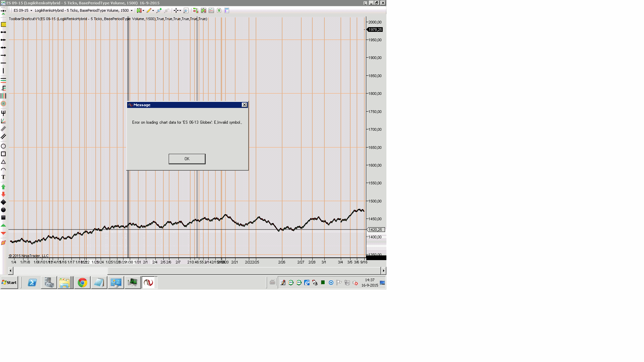Close the Message dialog with X
This screenshot has height=362, width=644.
click(x=245, y=105)
